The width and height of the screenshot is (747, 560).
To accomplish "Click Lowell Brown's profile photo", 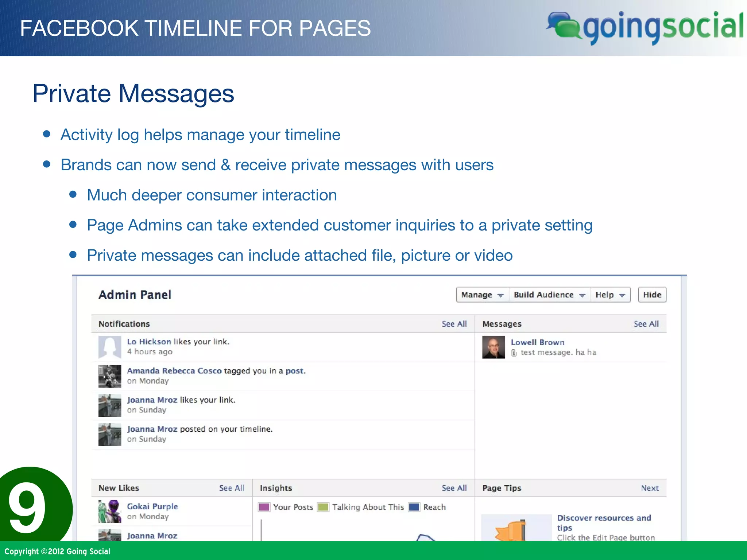I will point(494,347).
